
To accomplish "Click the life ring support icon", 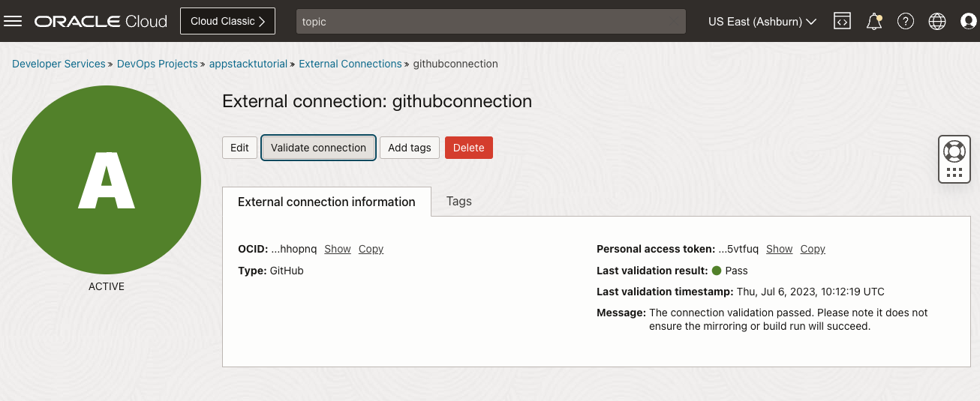I will [x=954, y=151].
